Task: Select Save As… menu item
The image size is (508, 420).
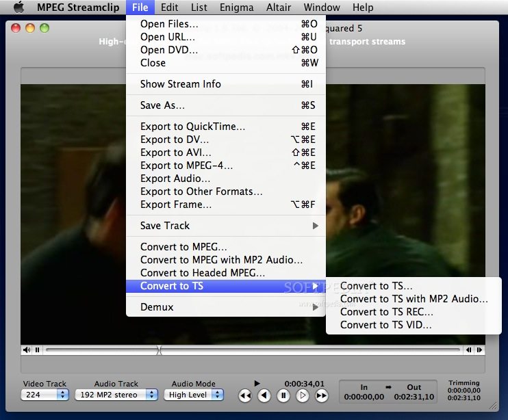Action: click(226, 105)
